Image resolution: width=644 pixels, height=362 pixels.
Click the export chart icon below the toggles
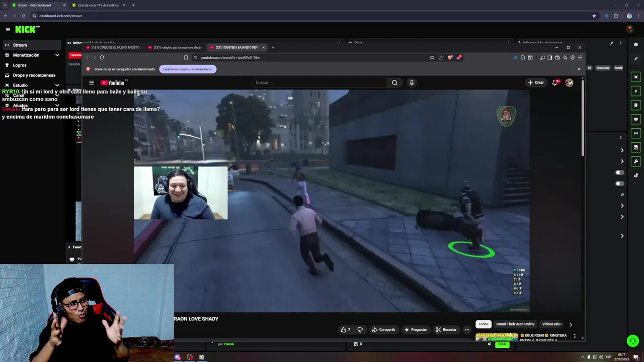[x=622, y=195]
